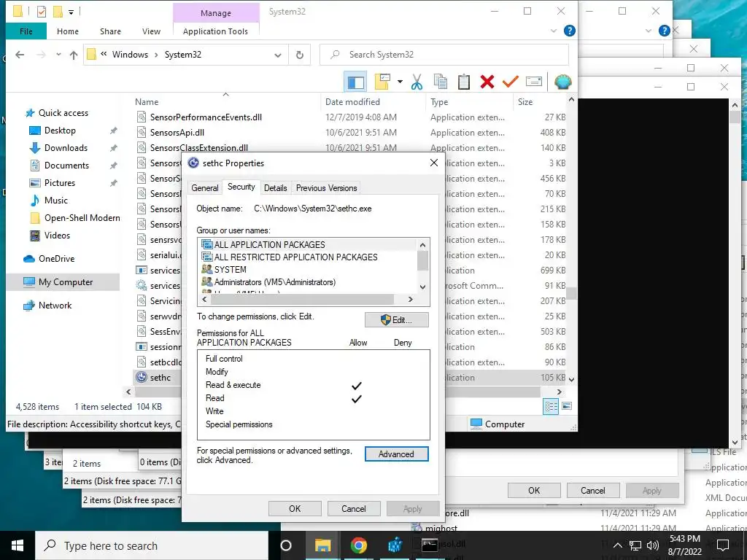Click the Advanced button
747x560 pixels.
pyautogui.click(x=396, y=454)
